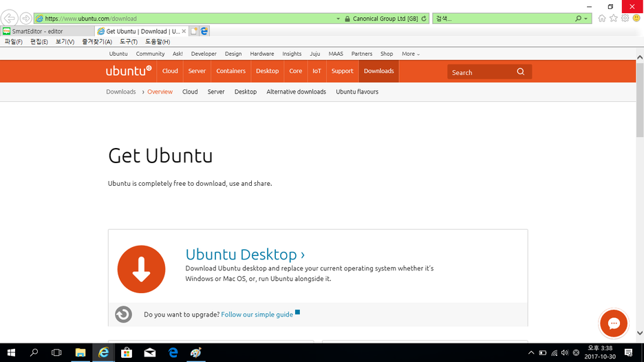Screen dimensions: 644x362
Task: Open Task View on the taskbar
Action: (56, 352)
